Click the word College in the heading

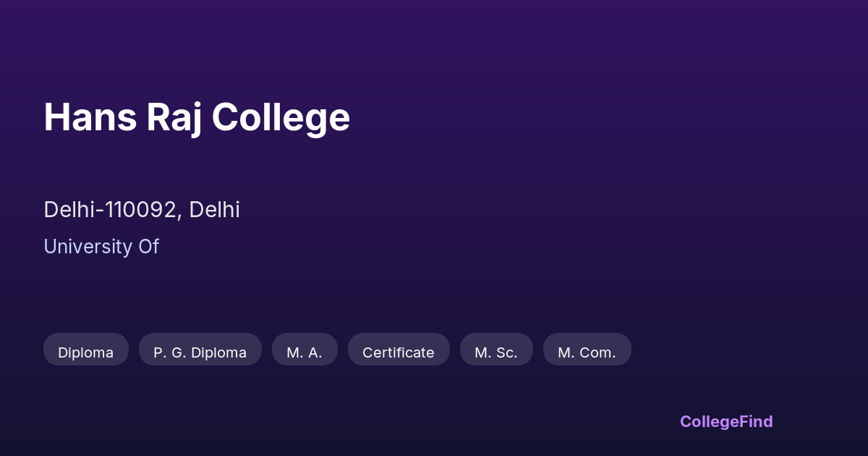click(281, 117)
